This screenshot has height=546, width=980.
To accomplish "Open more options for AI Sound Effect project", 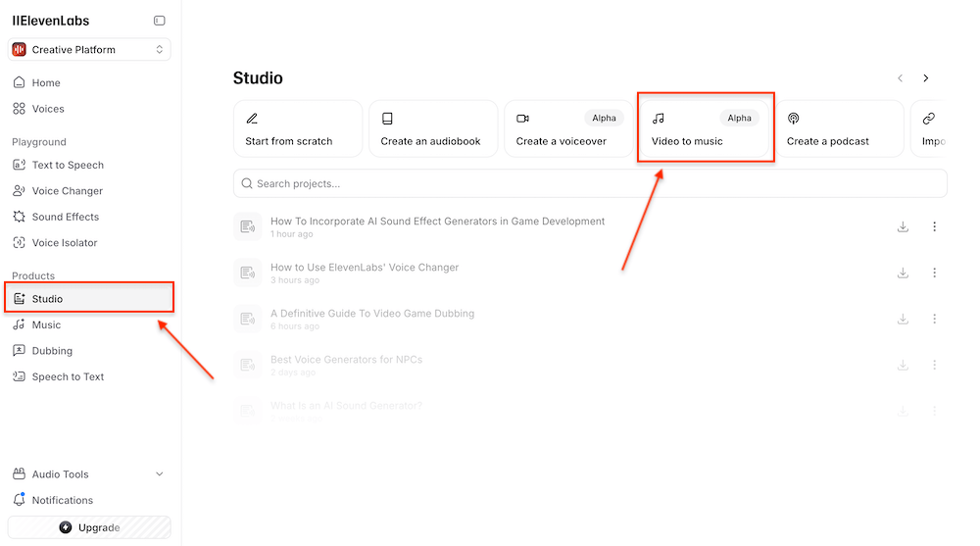I will 934,227.
